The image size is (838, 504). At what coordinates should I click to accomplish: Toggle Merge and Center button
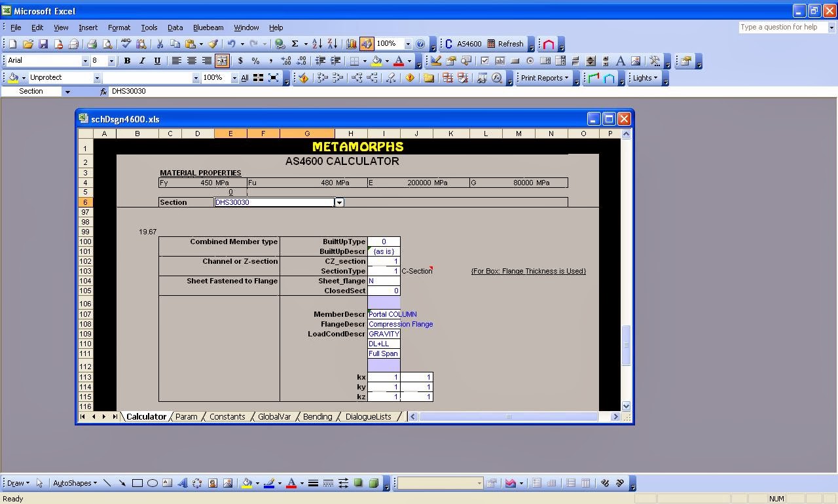click(222, 61)
